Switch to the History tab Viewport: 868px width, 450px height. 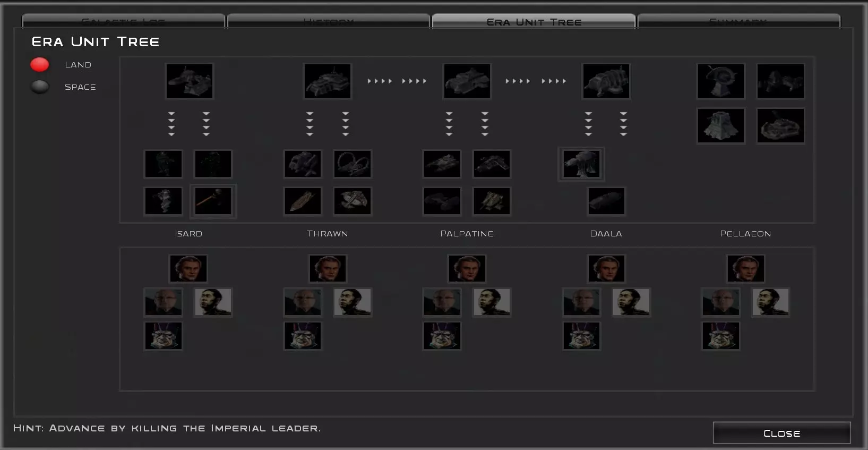(329, 21)
